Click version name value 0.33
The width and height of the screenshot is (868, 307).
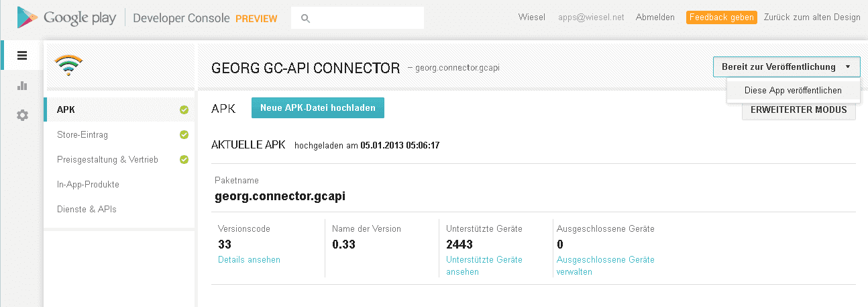click(343, 244)
